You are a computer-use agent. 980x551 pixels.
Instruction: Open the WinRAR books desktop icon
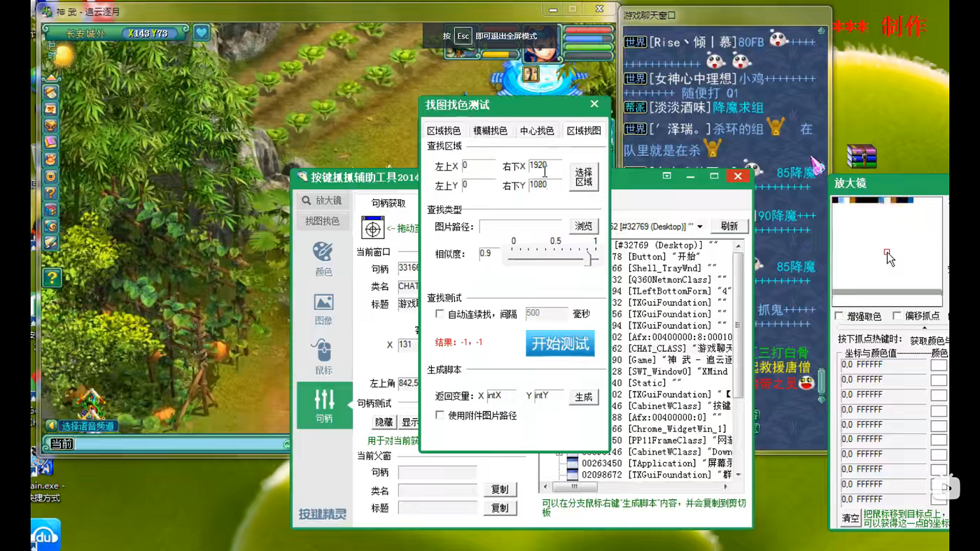click(861, 156)
